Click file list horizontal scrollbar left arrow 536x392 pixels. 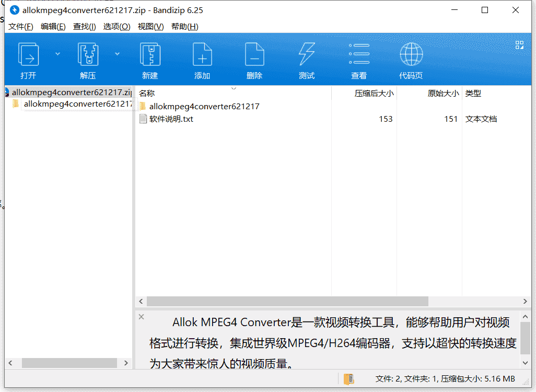pyautogui.click(x=141, y=302)
